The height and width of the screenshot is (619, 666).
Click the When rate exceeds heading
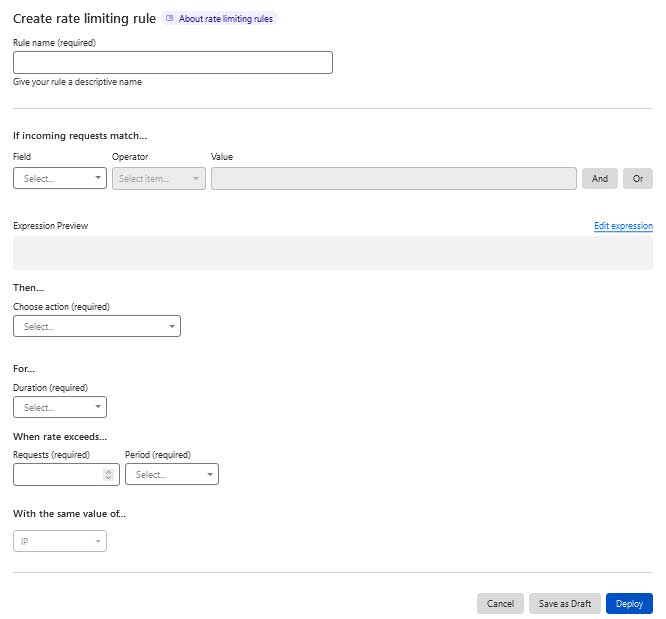click(x=60, y=436)
